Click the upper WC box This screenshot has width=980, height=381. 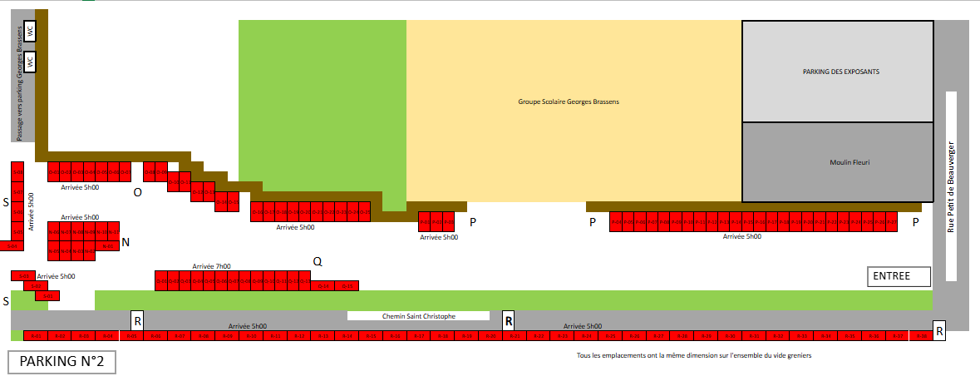[29, 29]
